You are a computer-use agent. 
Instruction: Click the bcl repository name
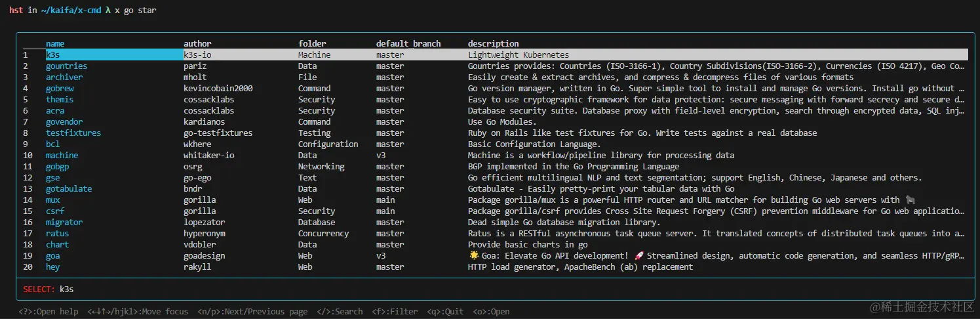[53, 144]
